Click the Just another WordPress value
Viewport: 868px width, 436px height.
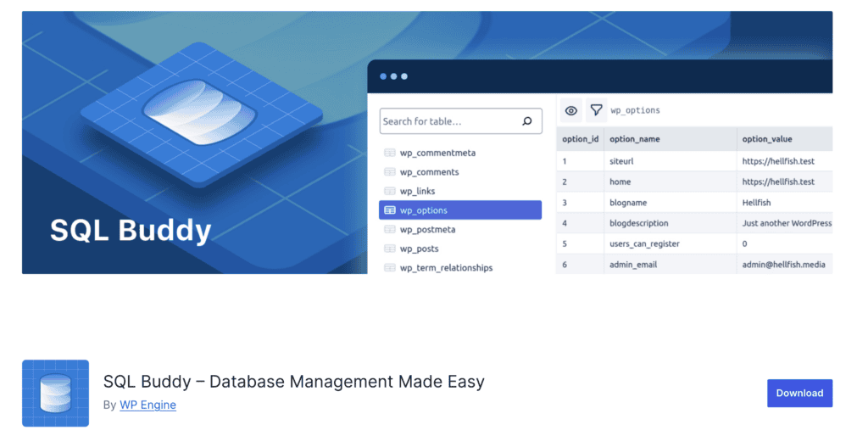787,223
